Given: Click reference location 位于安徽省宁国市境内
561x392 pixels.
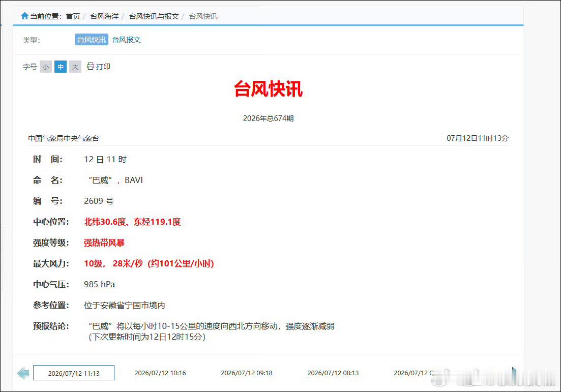Looking at the screenshot, I should [x=125, y=306].
